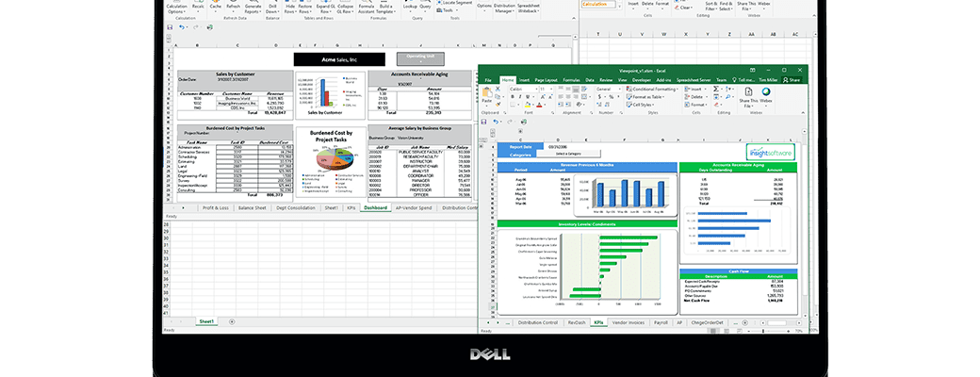
Task: Apply Bold formatting in Viewpoint window
Action: click(513, 97)
